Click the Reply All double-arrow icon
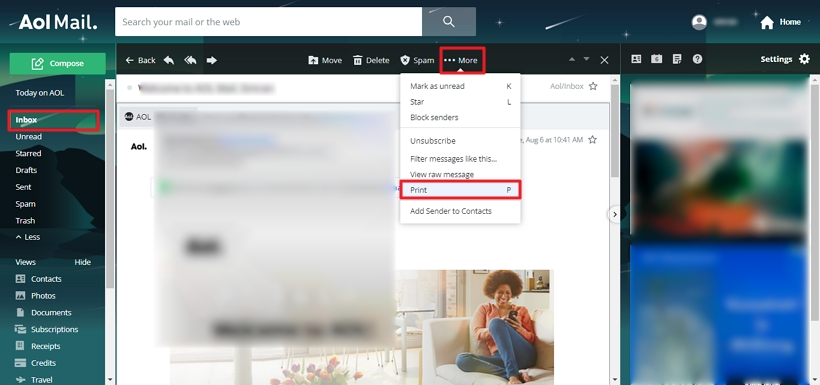Image resolution: width=820 pixels, height=385 pixels. point(190,60)
